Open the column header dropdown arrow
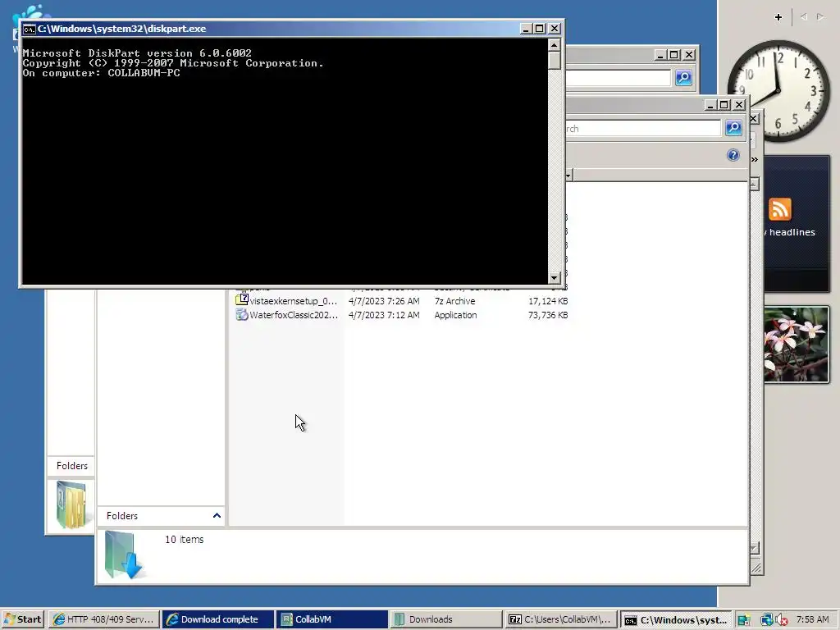840x630 pixels. [568, 176]
